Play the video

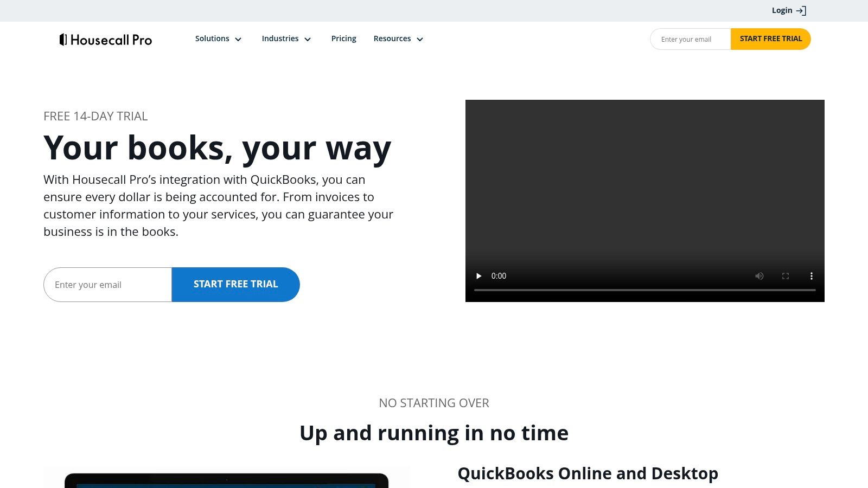[x=478, y=276]
